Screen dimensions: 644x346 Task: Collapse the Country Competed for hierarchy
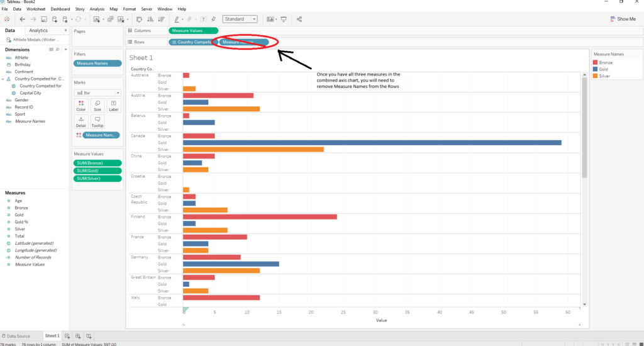pos(3,79)
